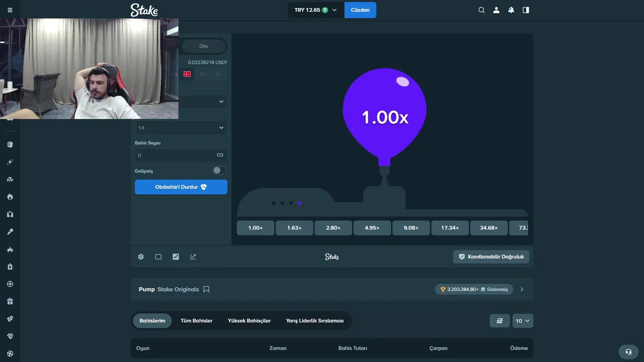Click the 3.203.384,80× max win badge

pyautogui.click(x=474, y=290)
